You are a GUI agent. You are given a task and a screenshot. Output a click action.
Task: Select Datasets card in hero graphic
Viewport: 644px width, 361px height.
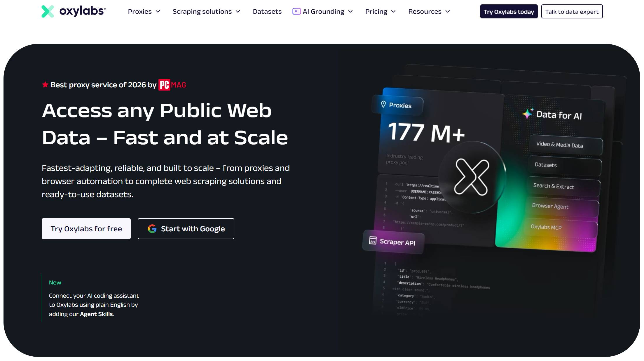click(x=564, y=165)
